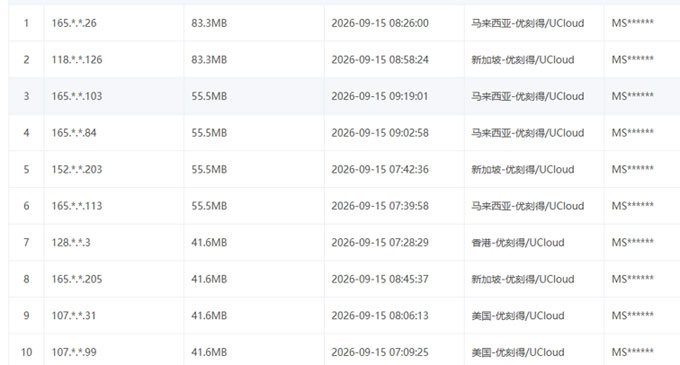The height and width of the screenshot is (365, 680).
Task: Click timestamp 2026-09-15 08:58:24
Action: [380, 59]
